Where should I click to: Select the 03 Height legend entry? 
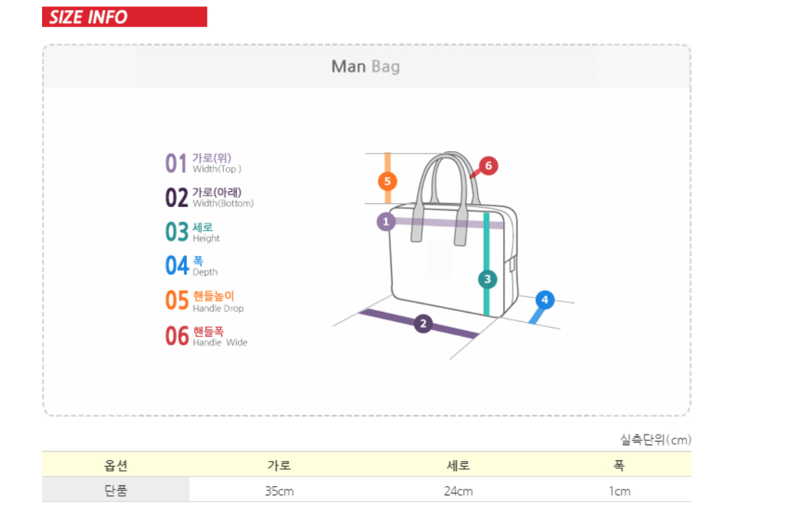click(x=193, y=232)
